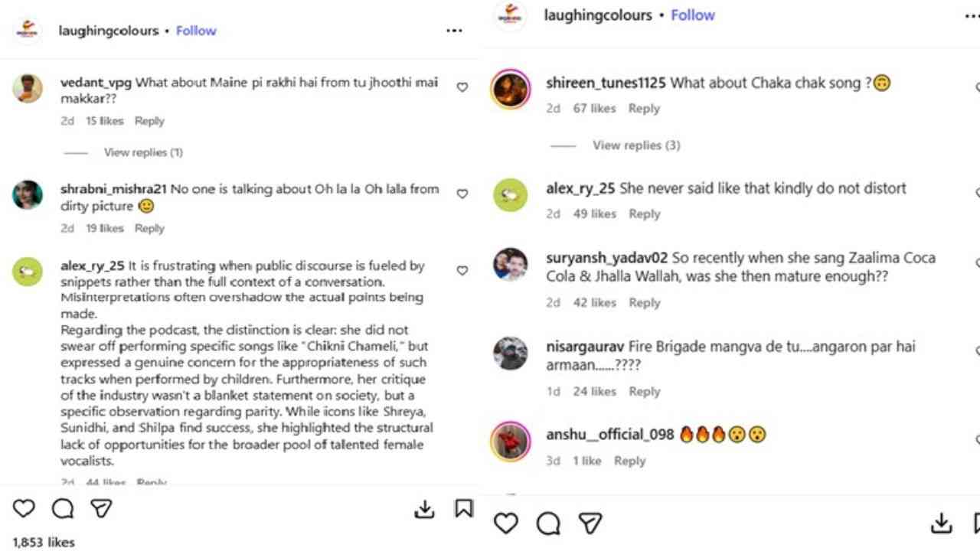Open shireen_tunes1125's profile picture
Viewport: 980px width, 551px height.
point(510,90)
